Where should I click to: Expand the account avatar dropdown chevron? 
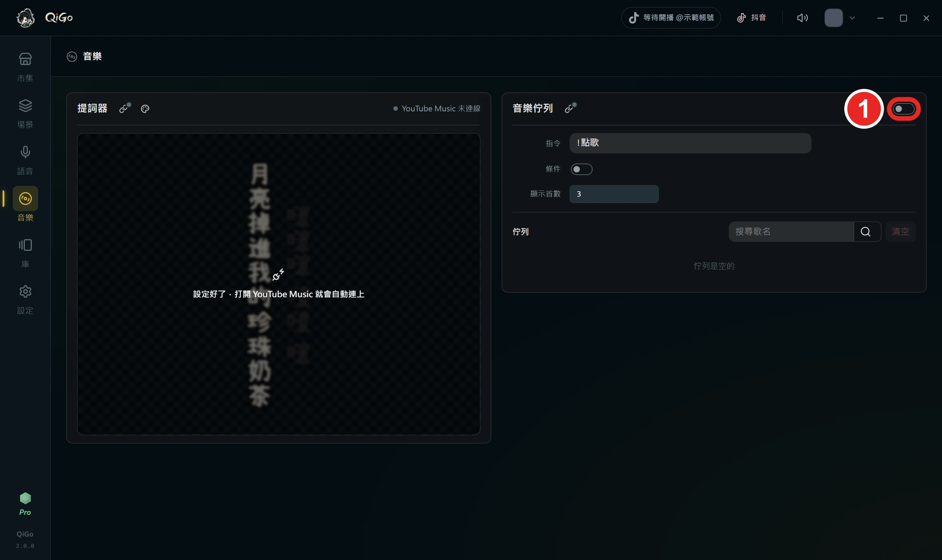pos(852,18)
